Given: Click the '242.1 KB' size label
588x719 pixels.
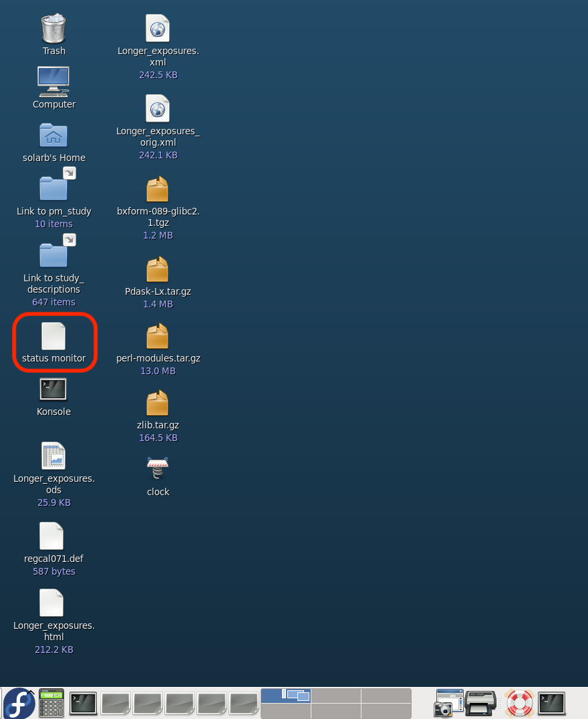Looking at the screenshot, I should pyautogui.click(x=158, y=155).
